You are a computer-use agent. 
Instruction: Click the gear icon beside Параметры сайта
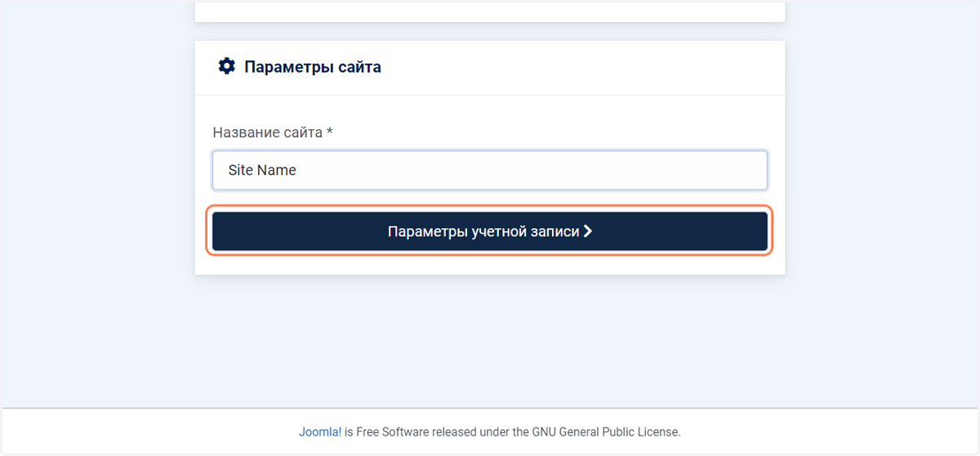[226, 66]
